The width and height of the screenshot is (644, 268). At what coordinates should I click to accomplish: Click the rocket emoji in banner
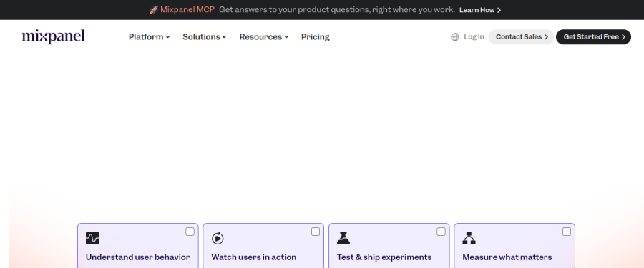(154, 10)
